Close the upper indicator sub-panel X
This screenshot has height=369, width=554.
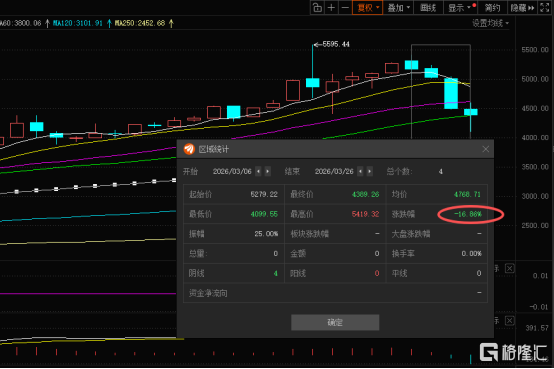click(509, 268)
